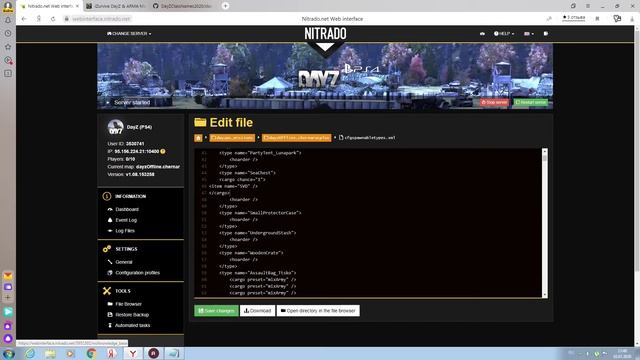Click the Information section header icon

click(107, 196)
